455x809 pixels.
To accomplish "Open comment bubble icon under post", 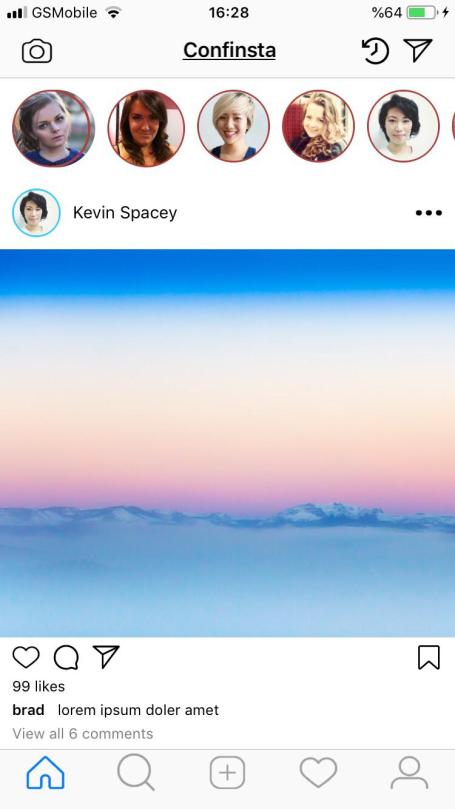I will [66, 658].
